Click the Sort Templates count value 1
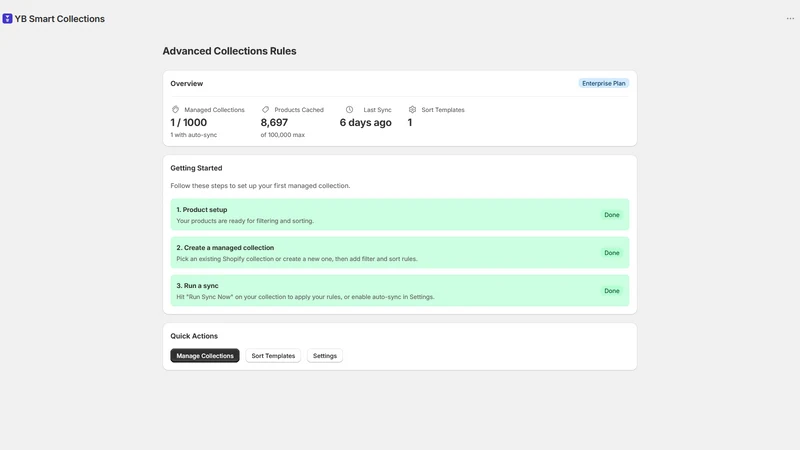Screen dimensions: 800x450 tap(410, 122)
